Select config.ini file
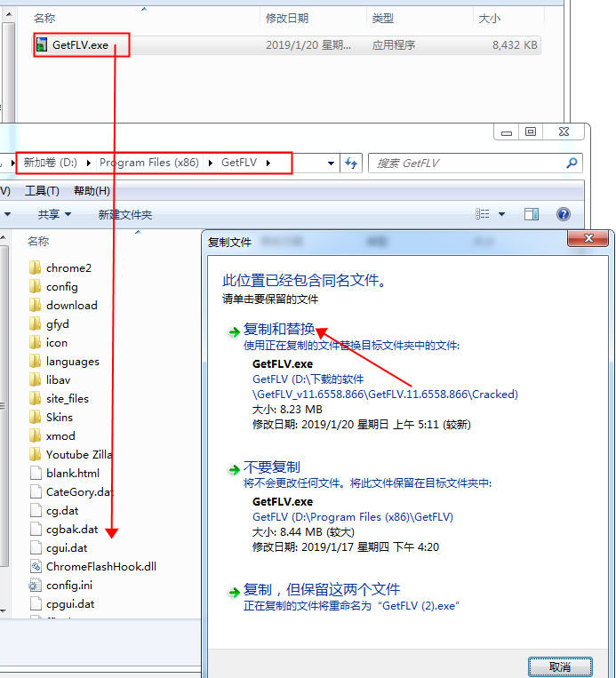 tap(60, 585)
